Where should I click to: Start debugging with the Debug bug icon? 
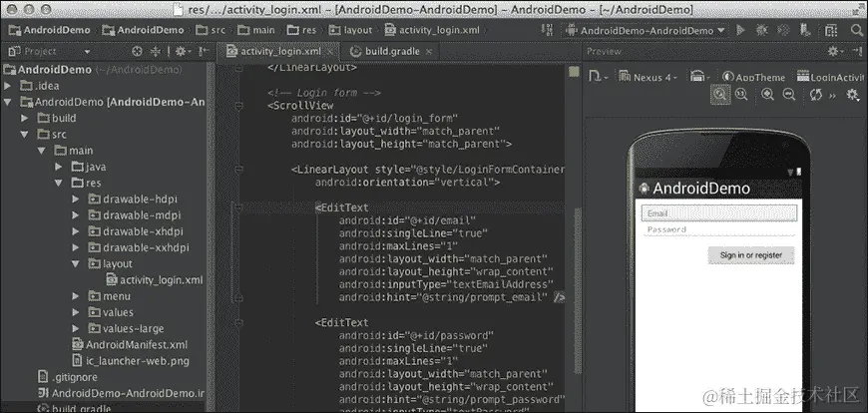[x=762, y=31]
